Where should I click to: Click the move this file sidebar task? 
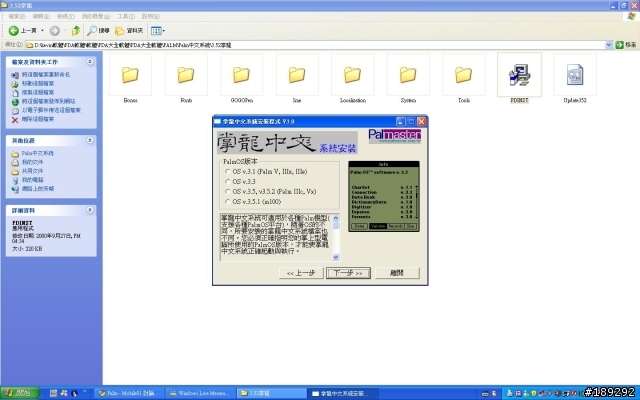(38, 84)
